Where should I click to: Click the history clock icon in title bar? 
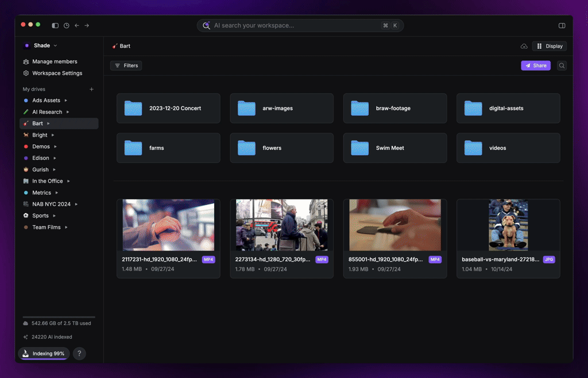[x=67, y=25]
